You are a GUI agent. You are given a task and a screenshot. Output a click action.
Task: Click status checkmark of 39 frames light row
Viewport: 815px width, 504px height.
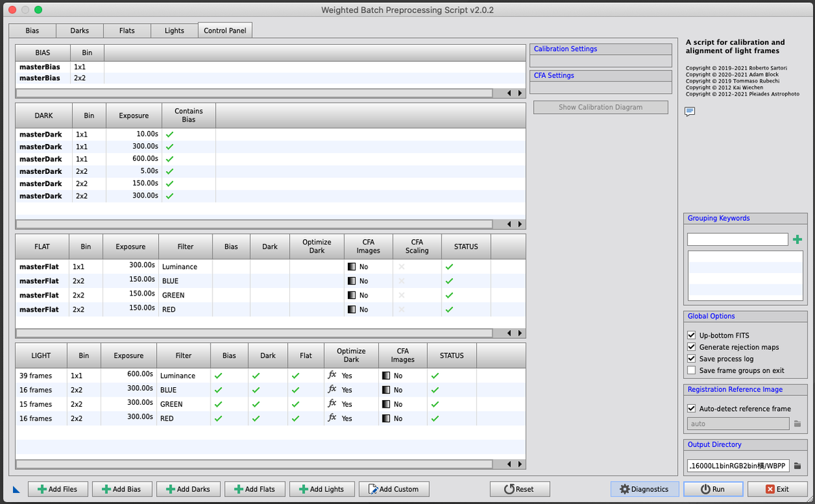point(435,376)
